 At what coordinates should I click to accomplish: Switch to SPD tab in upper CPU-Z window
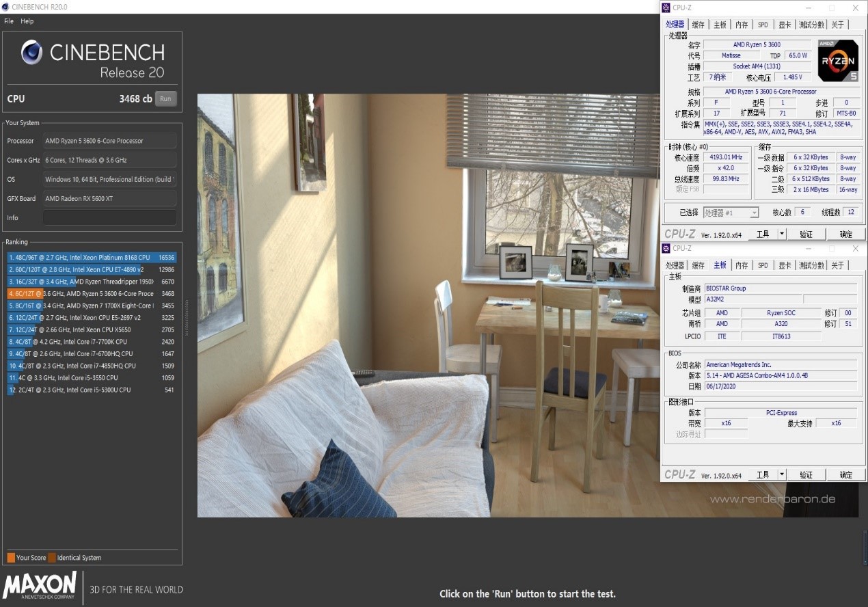coord(763,25)
